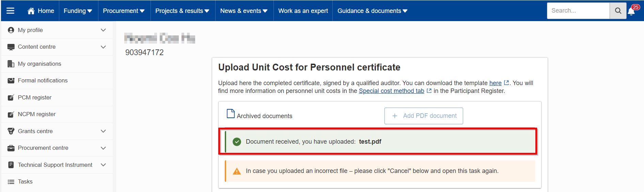Expand the Procurement centre chevron

coord(103,148)
